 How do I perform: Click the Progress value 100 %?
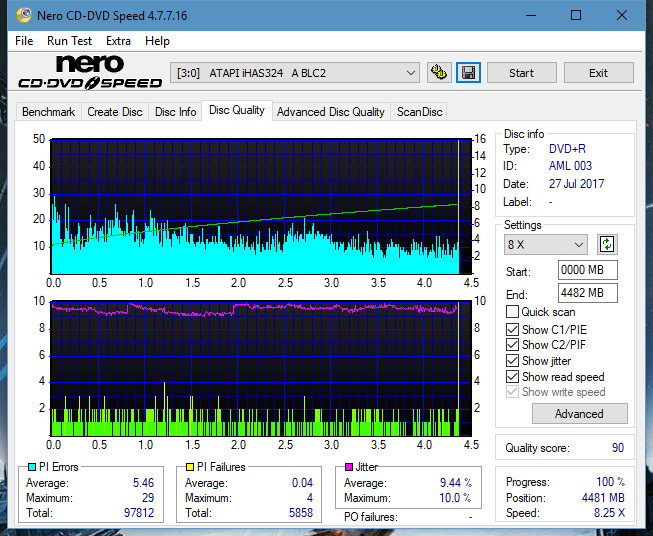pyautogui.click(x=611, y=482)
